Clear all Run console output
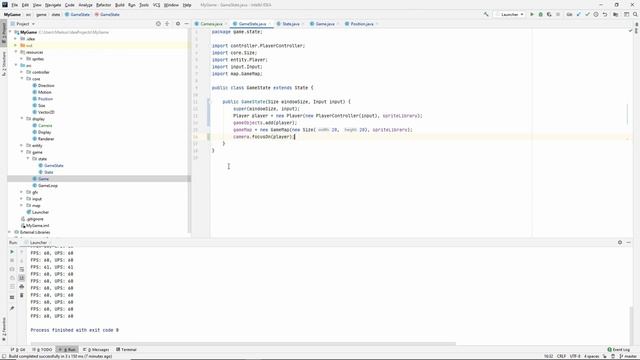 tap(22, 295)
